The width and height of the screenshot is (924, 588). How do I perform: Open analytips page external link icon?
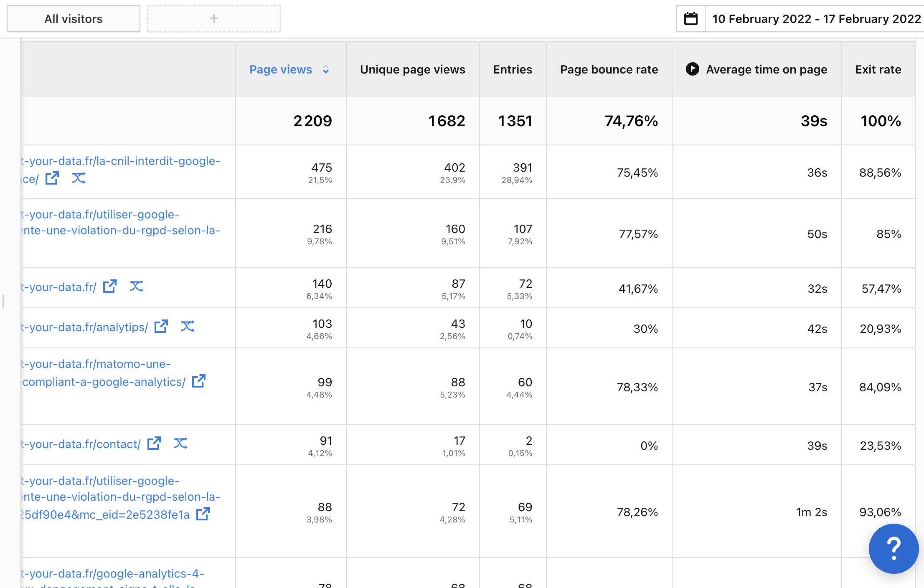click(161, 327)
